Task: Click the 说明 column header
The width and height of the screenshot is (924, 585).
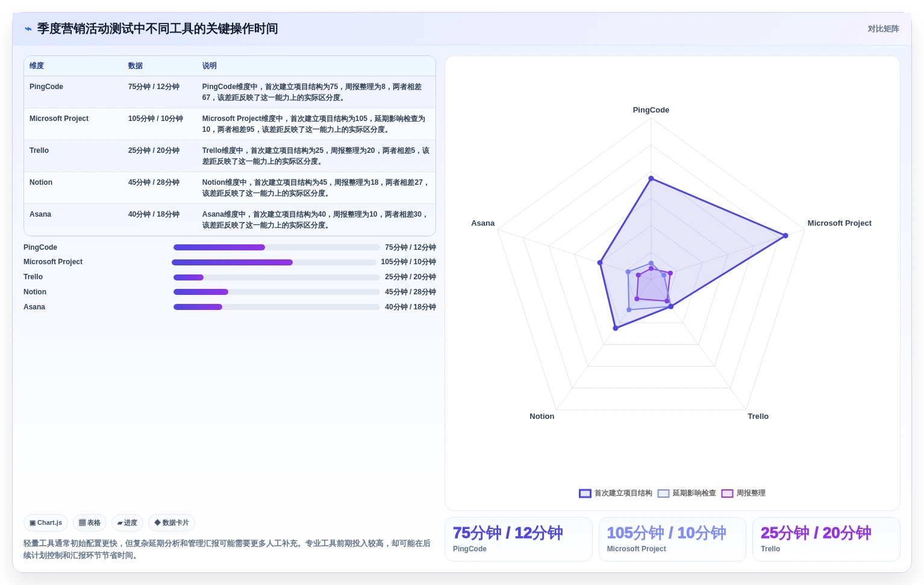Action: pos(210,66)
